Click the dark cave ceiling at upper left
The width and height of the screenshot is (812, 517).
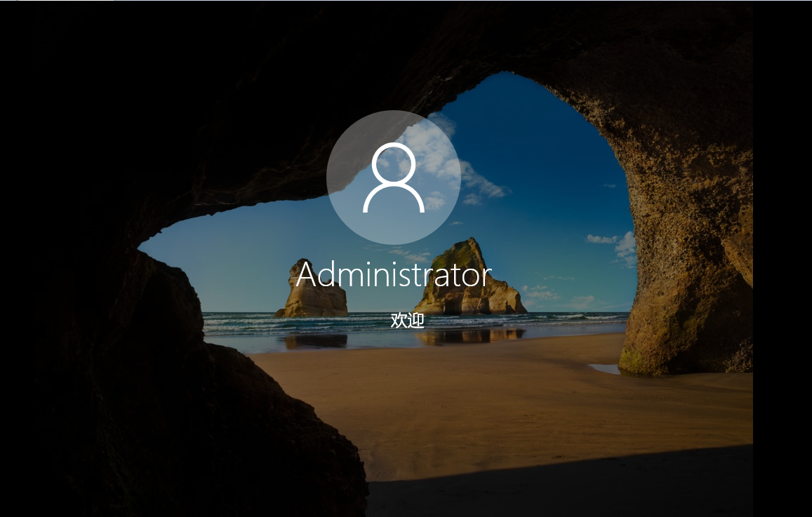140,84
